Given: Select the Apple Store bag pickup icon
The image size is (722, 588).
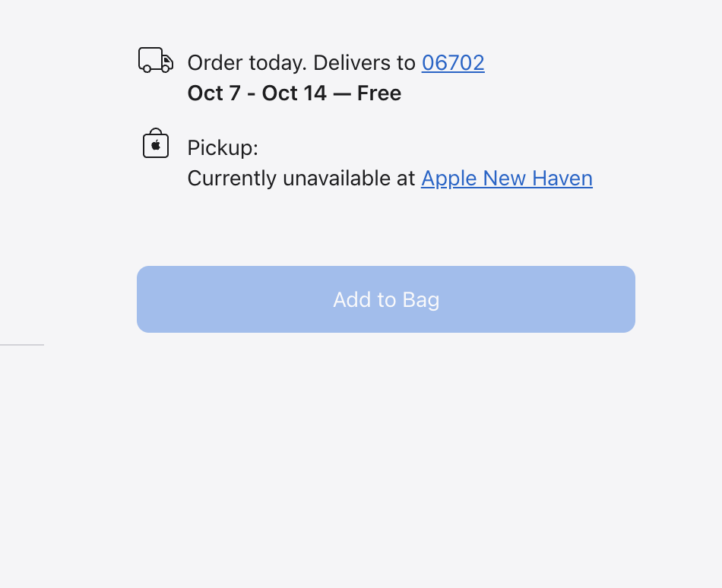Looking at the screenshot, I should pyautogui.click(x=155, y=143).
